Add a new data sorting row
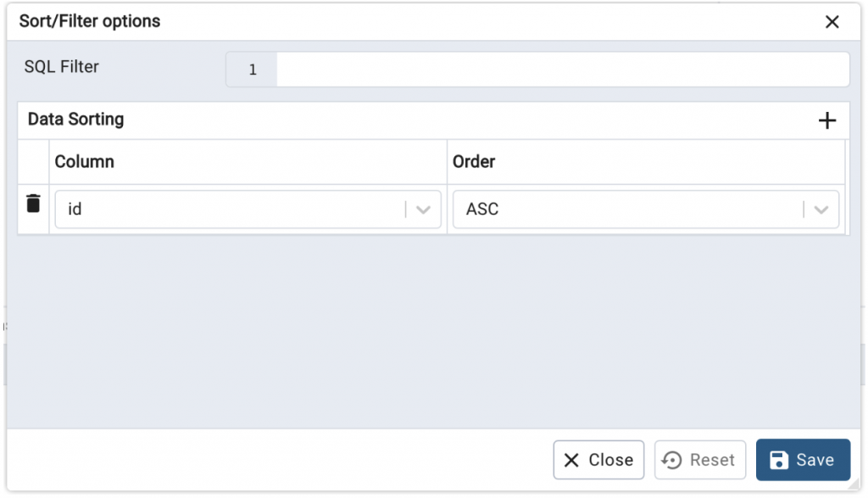Viewport: 868px width, 498px height. tap(826, 120)
